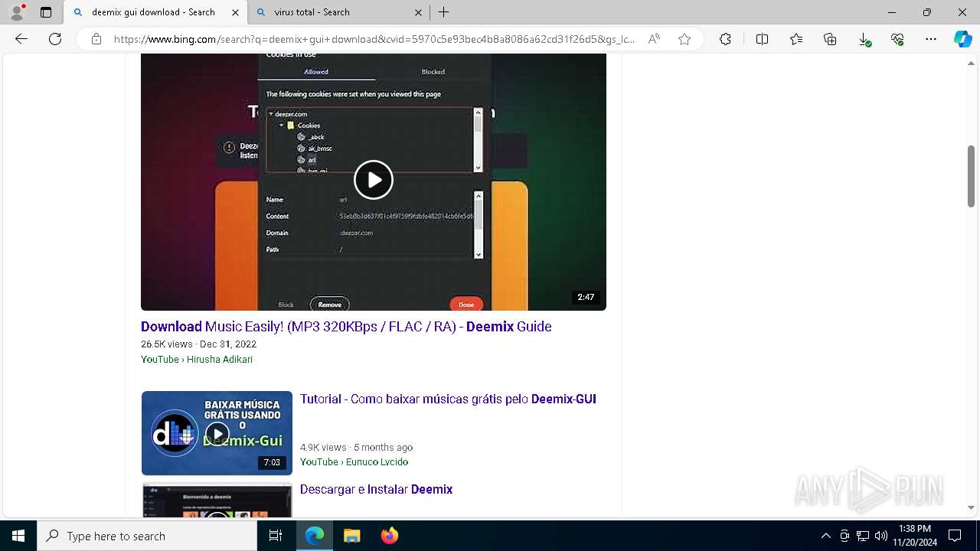Open the Downloads icon
980x551 pixels.
(x=864, y=39)
